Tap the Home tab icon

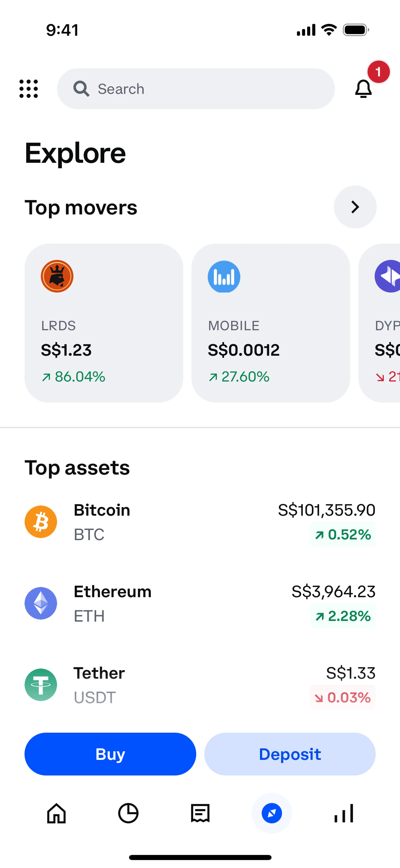(x=56, y=813)
